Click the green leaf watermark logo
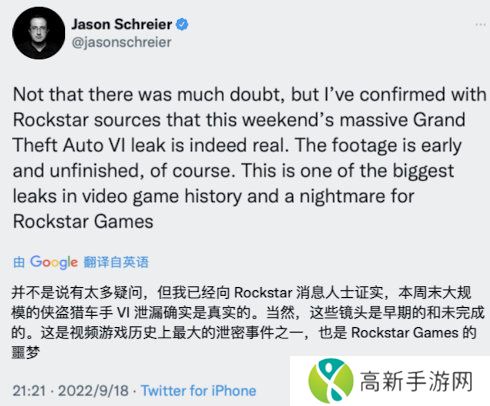This screenshot has width=490, height=406. coord(330,381)
